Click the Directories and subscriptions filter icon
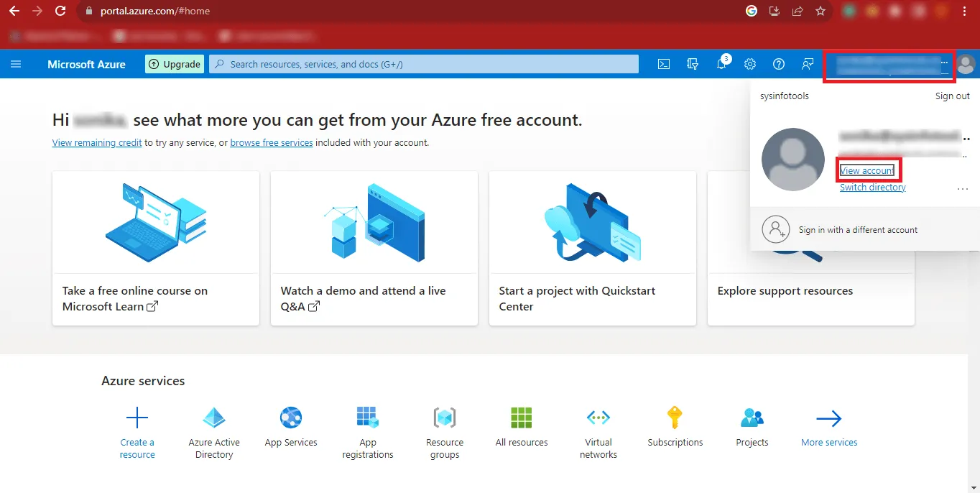 693,64
